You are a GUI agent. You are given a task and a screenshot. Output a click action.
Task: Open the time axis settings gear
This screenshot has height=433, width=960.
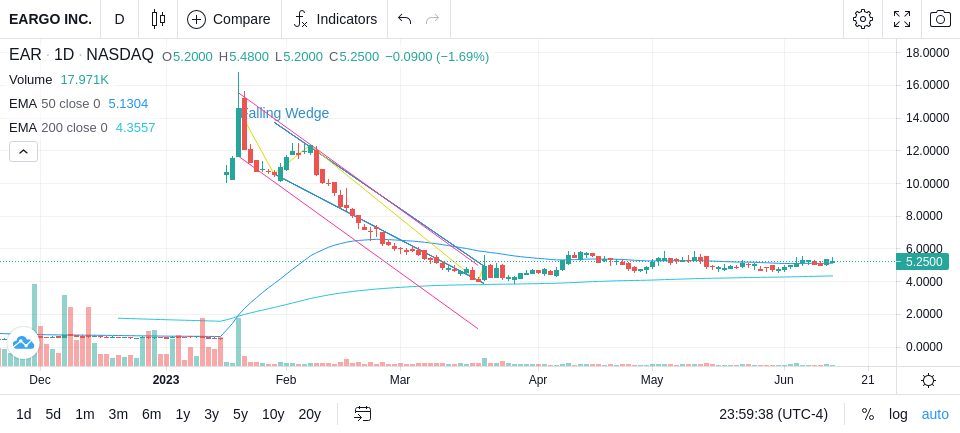(928, 380)
